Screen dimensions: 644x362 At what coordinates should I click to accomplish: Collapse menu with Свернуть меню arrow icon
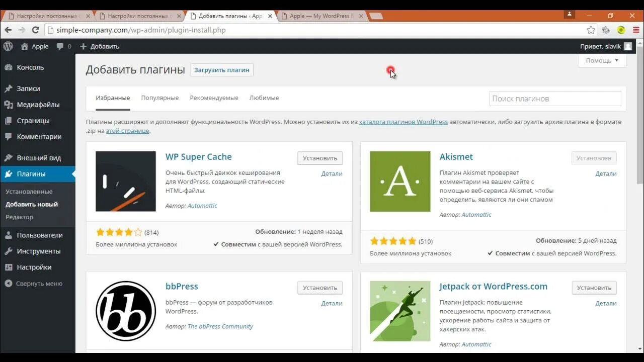pos(8,284)
